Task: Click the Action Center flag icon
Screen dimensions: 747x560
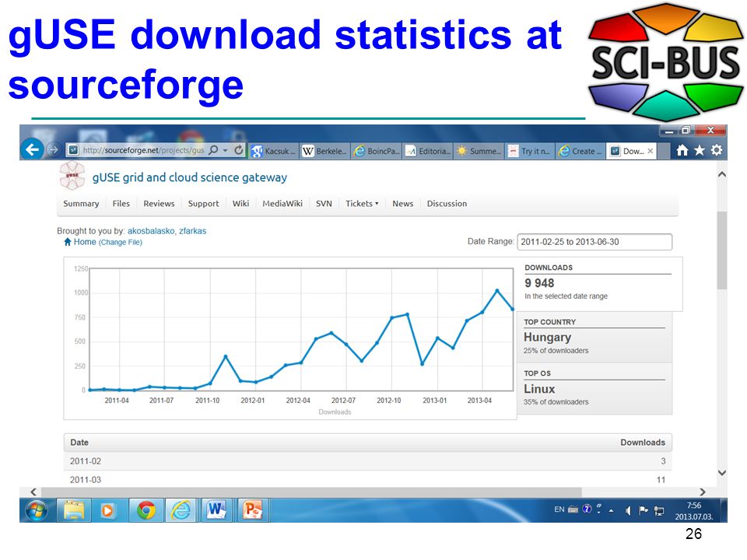Action: pyautogui.click(x=644, y=510)
